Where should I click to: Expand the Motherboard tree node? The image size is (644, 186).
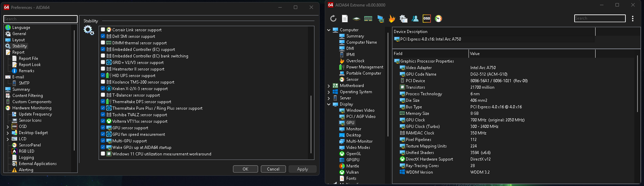coord(329,86)
